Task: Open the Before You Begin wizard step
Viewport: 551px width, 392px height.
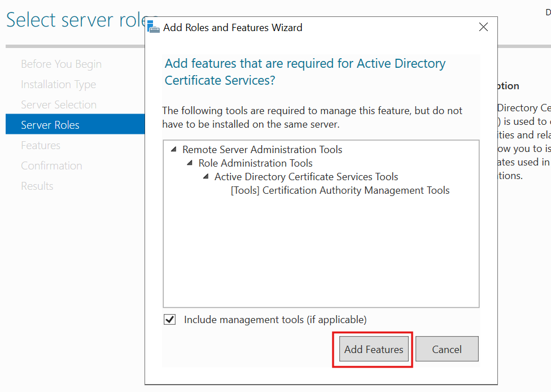Action: point(61,64)
